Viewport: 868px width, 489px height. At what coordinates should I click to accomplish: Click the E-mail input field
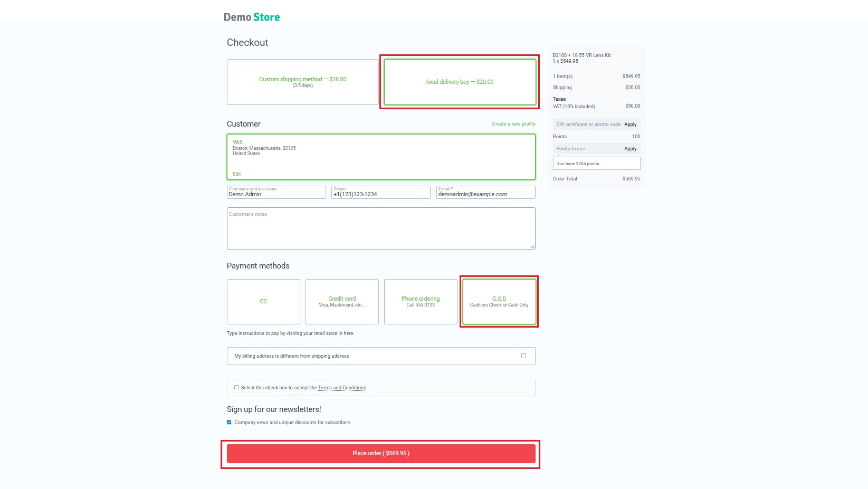(485, 194)
